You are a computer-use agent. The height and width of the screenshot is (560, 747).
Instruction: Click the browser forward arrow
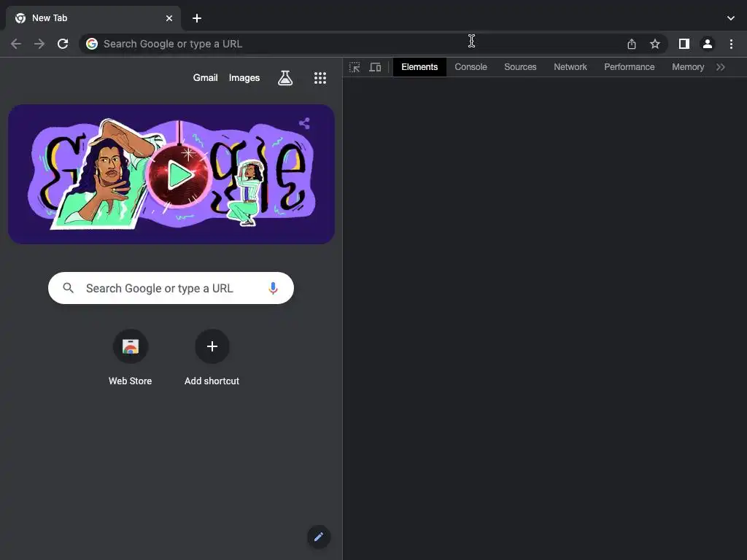pyautogui.click(x=39, y=44)
